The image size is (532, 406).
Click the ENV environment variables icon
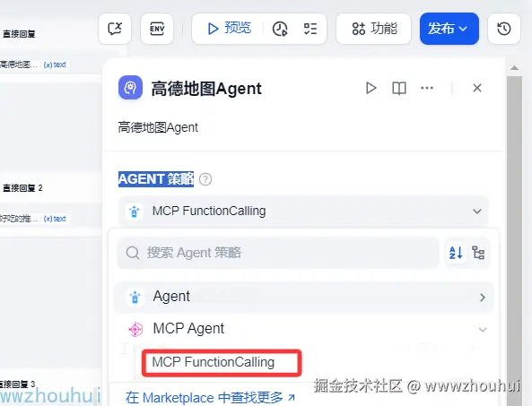[157, 29]
